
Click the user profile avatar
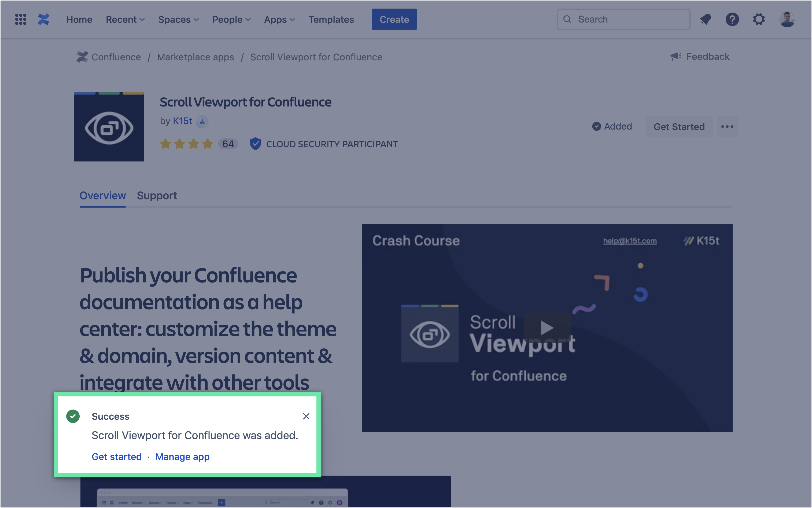(x=787, y=19)
